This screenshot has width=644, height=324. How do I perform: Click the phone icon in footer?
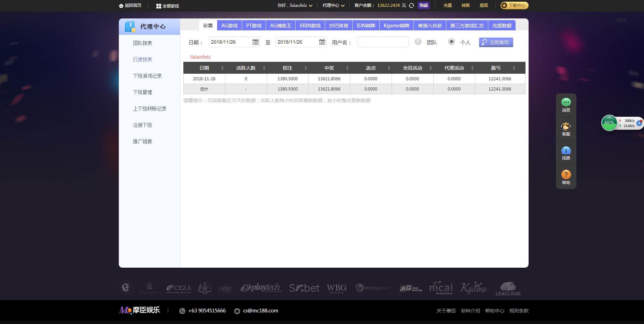[x=182, y=311]
